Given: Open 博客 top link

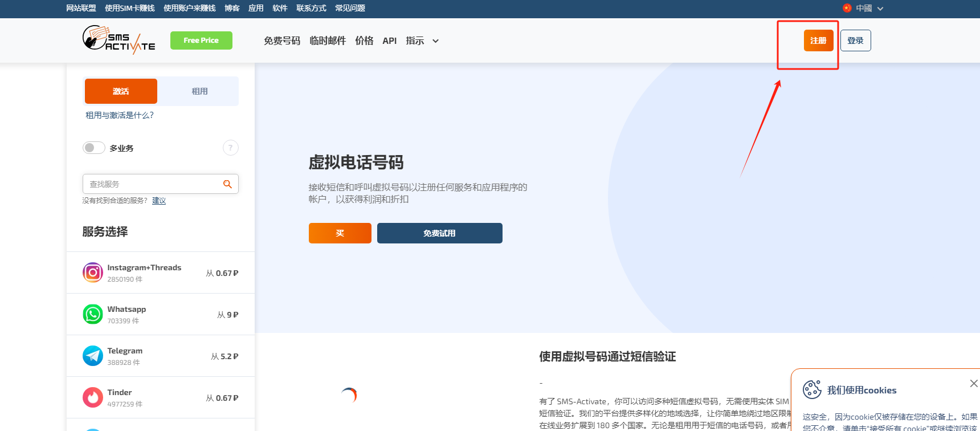Looking at the screenshot, I should pyautogui.click(x=232, y=8).
